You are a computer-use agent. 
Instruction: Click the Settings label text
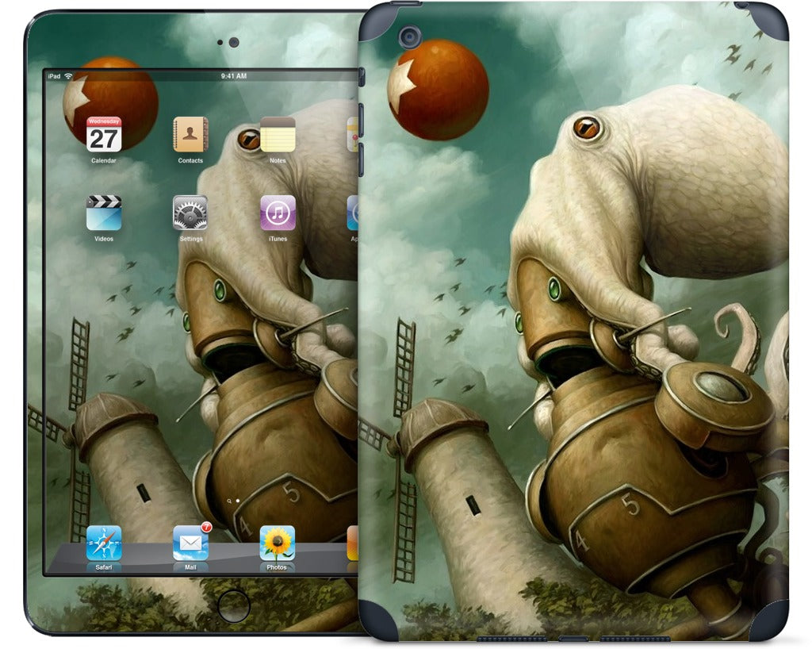tap(191, 239)
